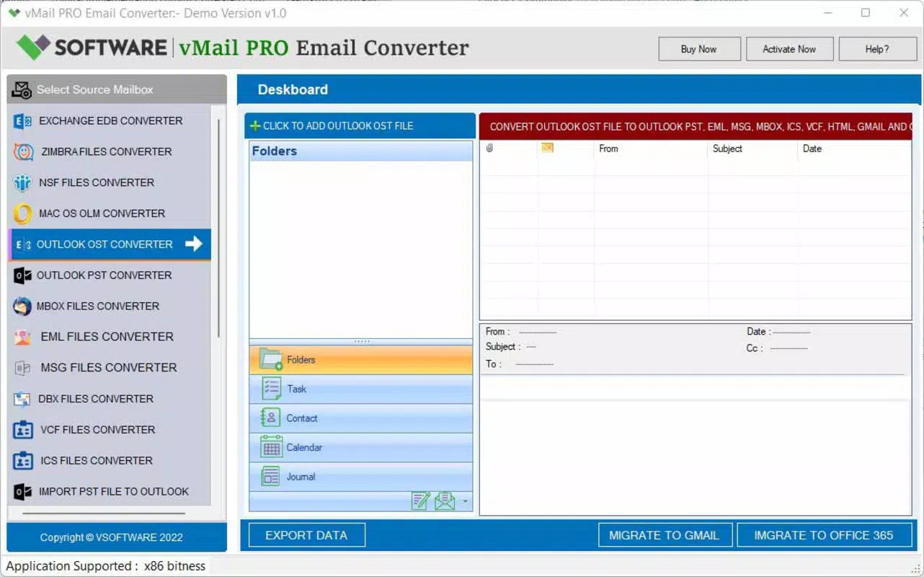Viewport: 924px width, 577px height.
Task: Click the envelope column header icon
Action: 547,148
